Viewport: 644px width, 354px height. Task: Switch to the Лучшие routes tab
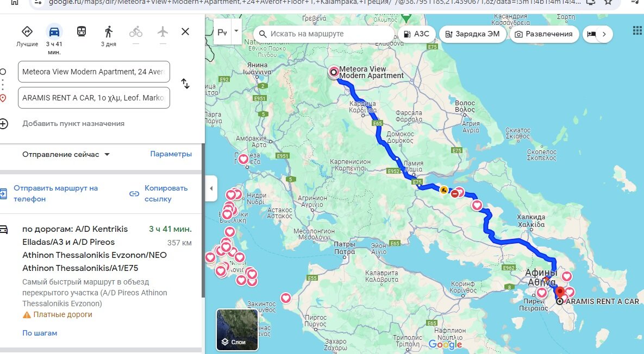click(x=27, y=31)
